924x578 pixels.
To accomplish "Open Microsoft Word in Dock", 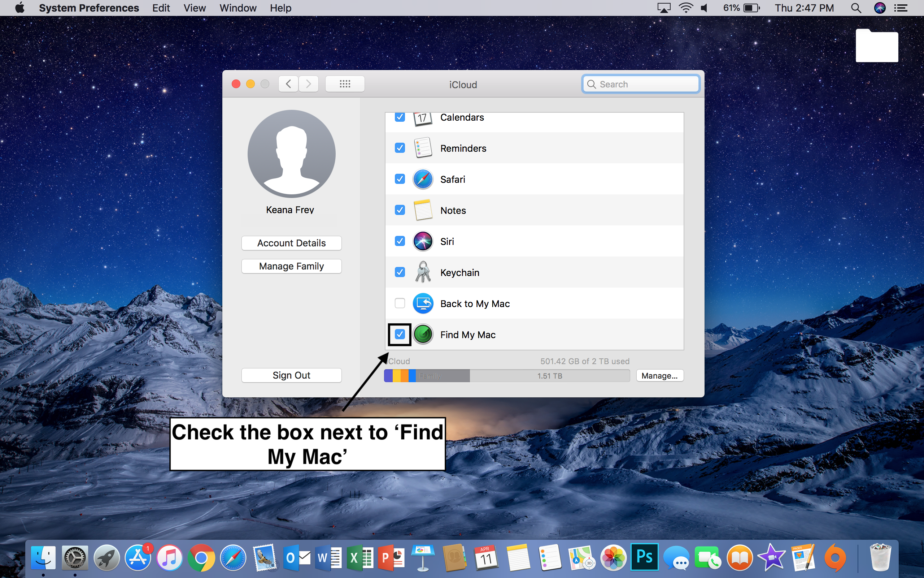I will 329,558.
